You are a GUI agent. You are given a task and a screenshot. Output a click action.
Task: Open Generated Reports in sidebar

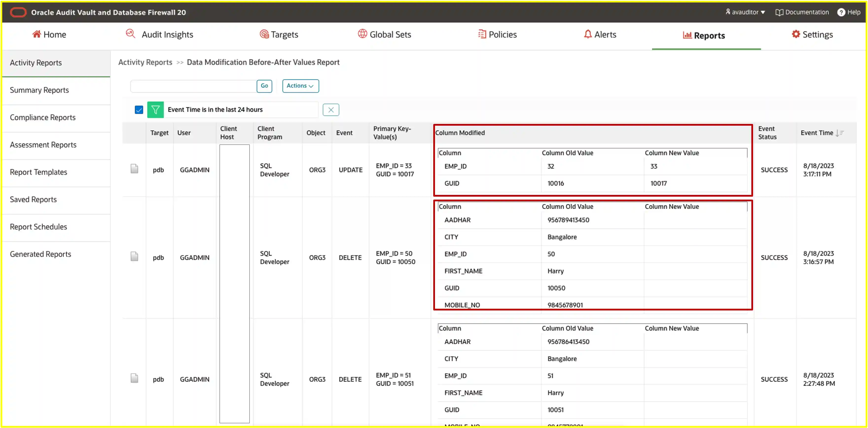coord(56,254)
